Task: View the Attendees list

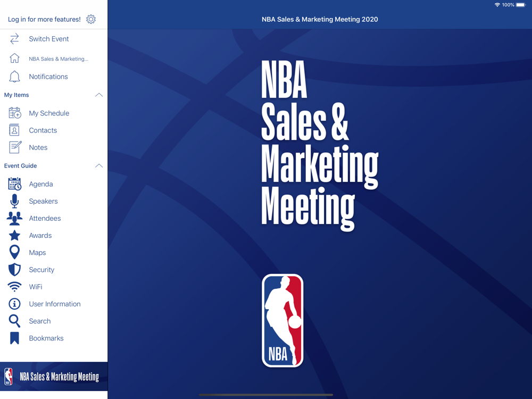Action: (x=45, y=219)
